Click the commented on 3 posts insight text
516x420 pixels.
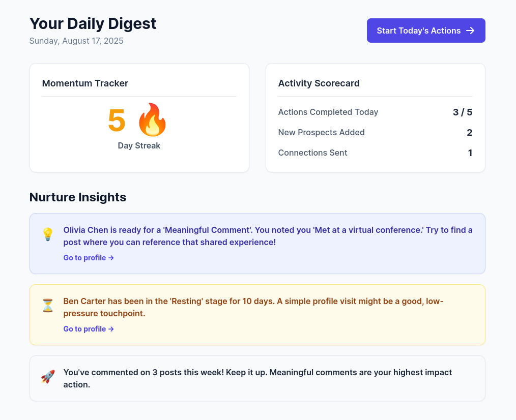tap(257, 378)
